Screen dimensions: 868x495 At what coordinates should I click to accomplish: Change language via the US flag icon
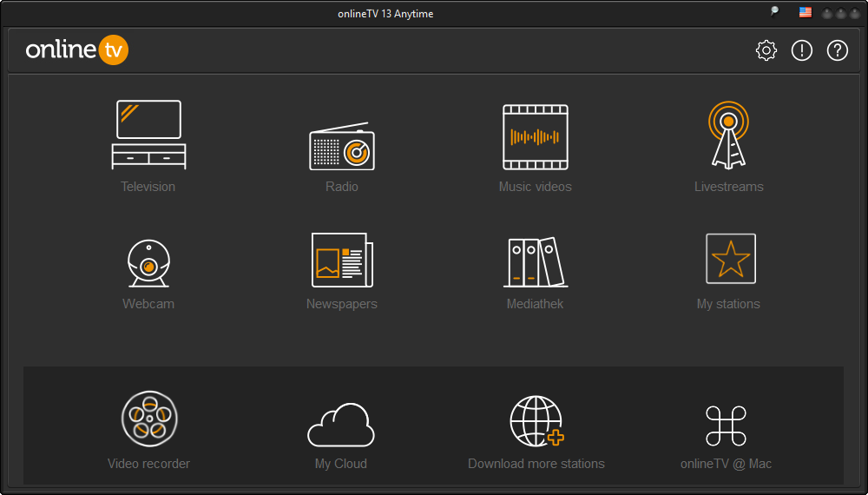(806, 12)
